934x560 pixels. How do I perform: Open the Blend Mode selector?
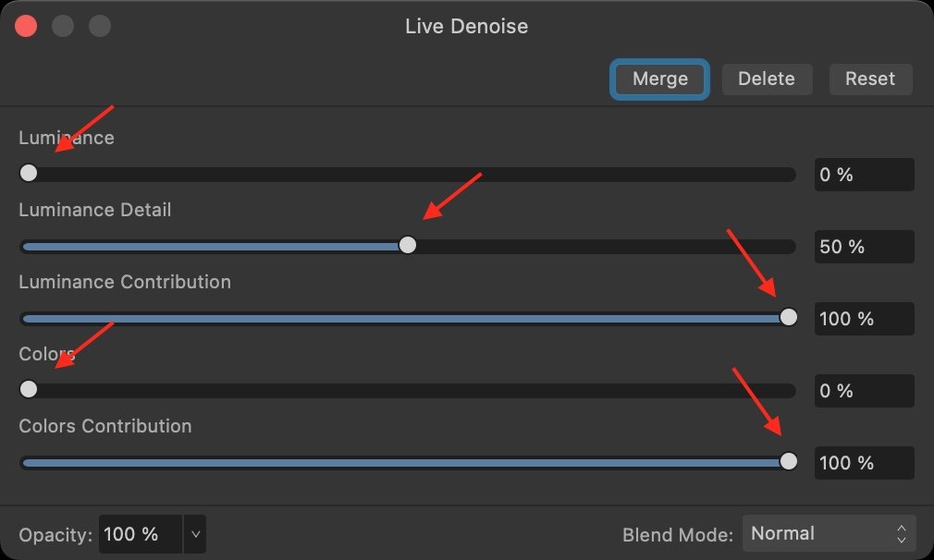(829, 532)
